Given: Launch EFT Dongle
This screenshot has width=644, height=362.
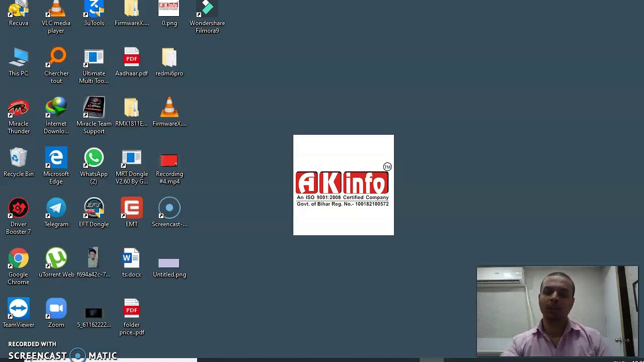Looking at the screenshot, I should [x=94, y=213].
